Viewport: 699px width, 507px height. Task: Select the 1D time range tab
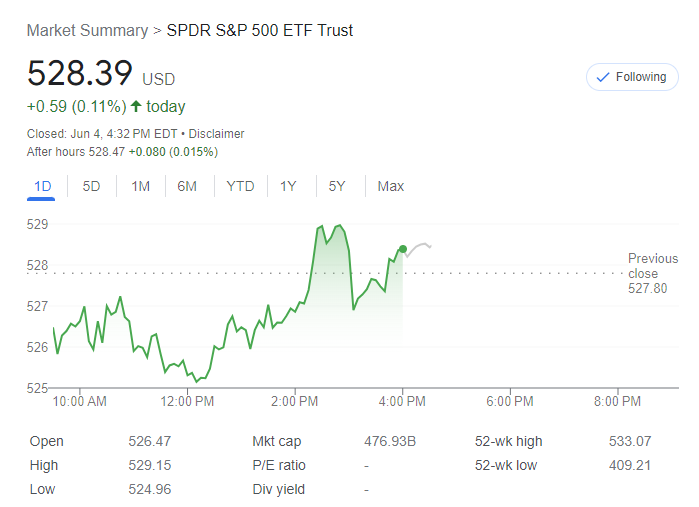pos(43,186)
